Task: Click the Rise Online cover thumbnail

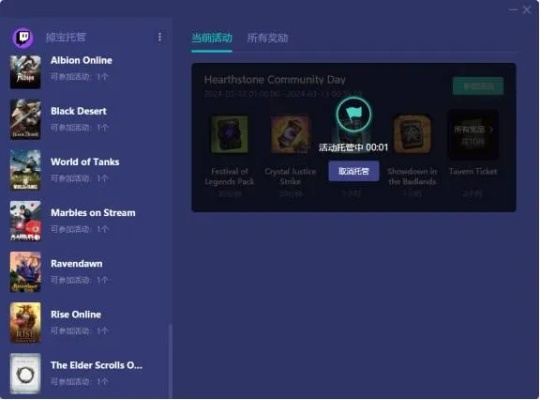Action: pos(25,323)
